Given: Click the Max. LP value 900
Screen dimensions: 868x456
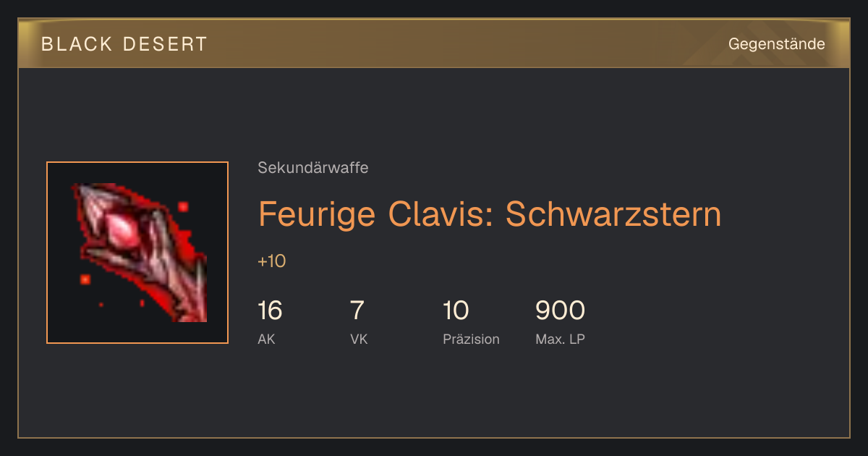Looking at the screenshot, I should 560,311.
